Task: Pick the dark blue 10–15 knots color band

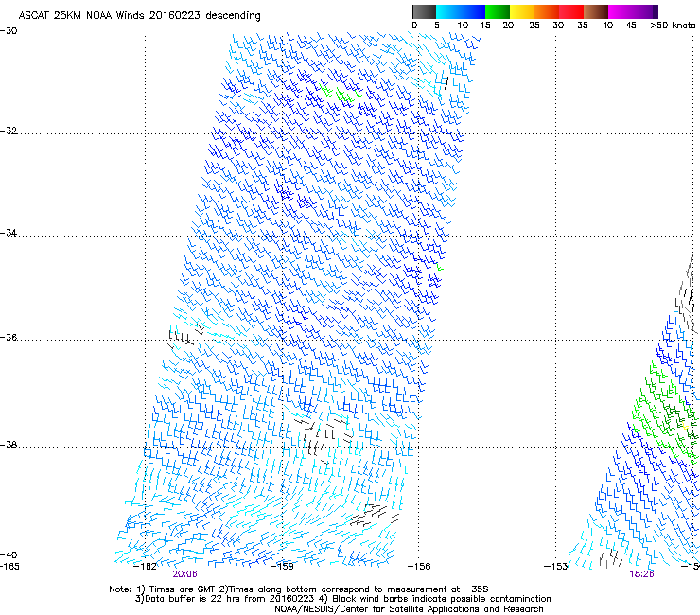Action: 472,11
